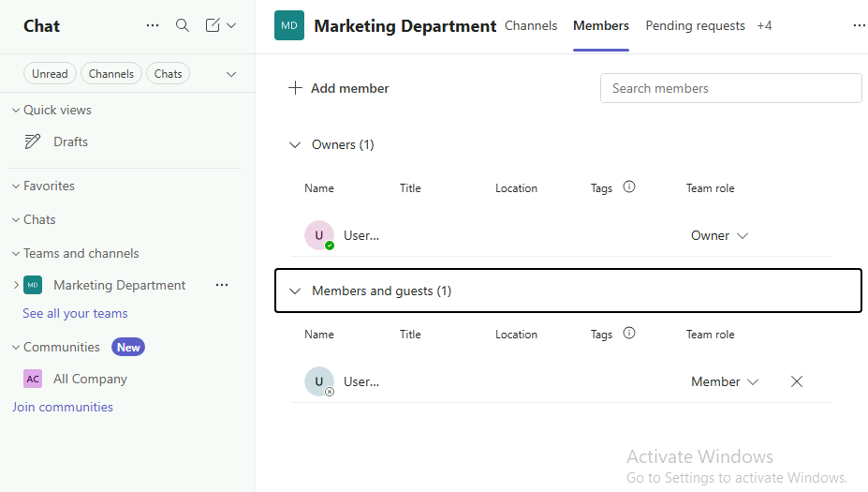Image resolution: width=868 pixels, height=492 pixels.
Task: Expand the filter chips chevron
Action: (231, 74)
